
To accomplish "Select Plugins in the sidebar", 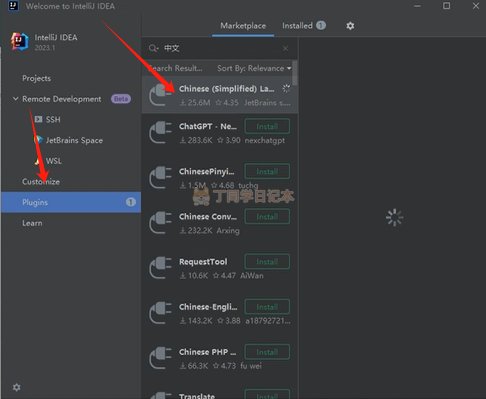I will pyautogui.click(x=71, y=202).
